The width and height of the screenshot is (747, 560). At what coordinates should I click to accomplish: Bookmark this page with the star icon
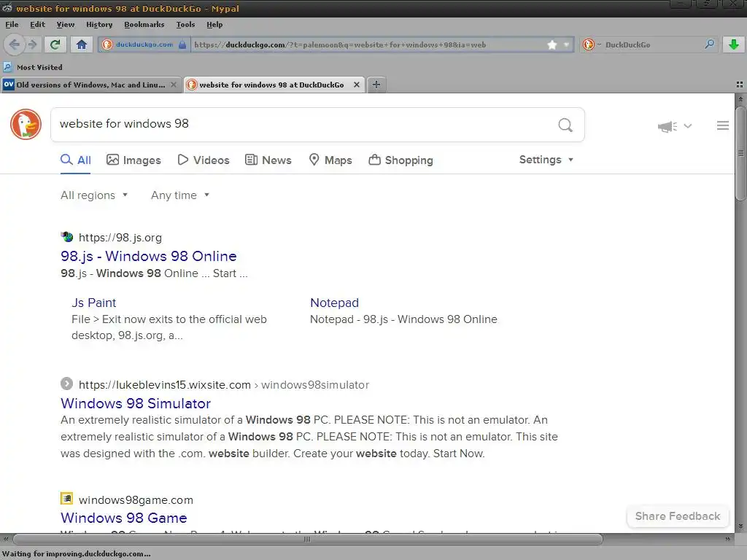pyautogui.click(x=551, y=44)
